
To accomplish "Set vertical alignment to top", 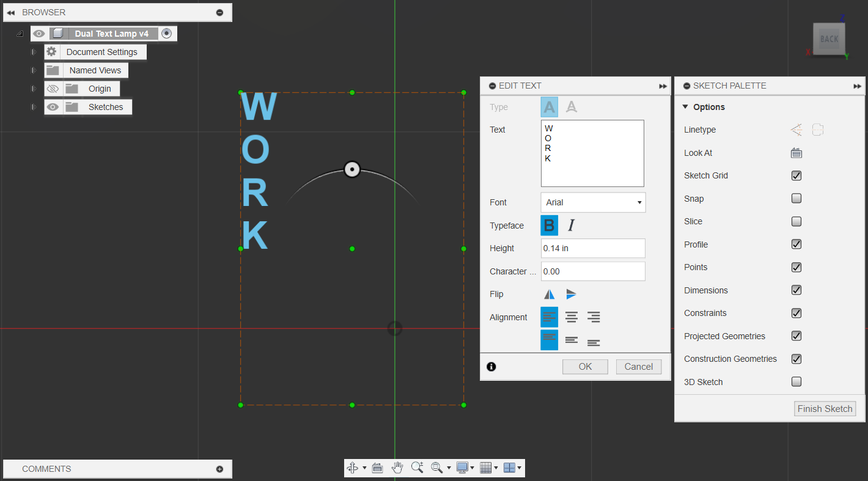I will point(549,340).
